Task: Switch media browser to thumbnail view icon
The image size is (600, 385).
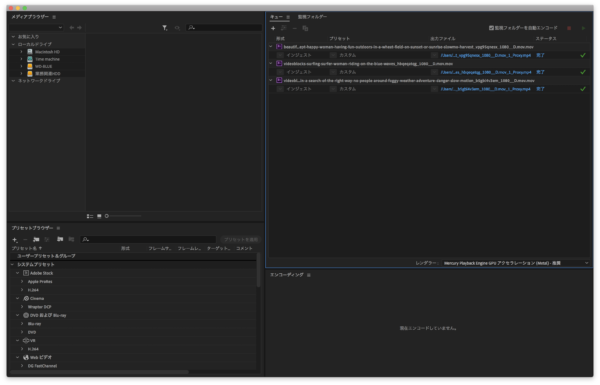Action: [x=99, y=216]
